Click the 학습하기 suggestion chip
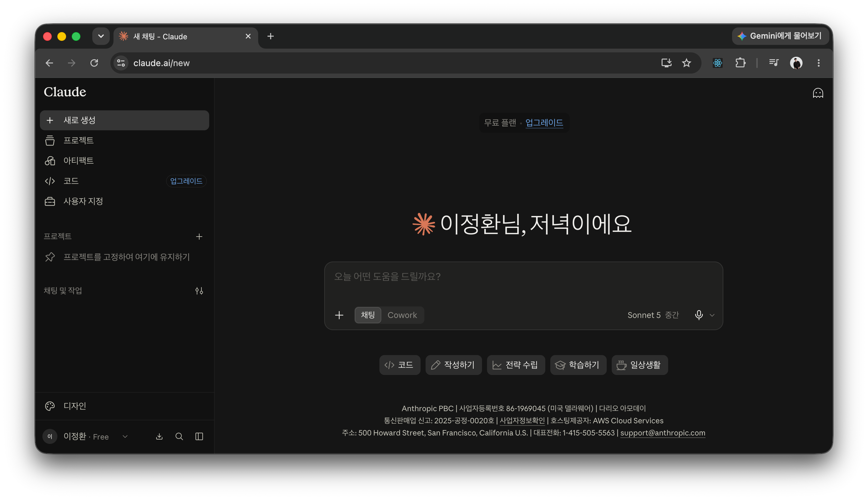 578,365
